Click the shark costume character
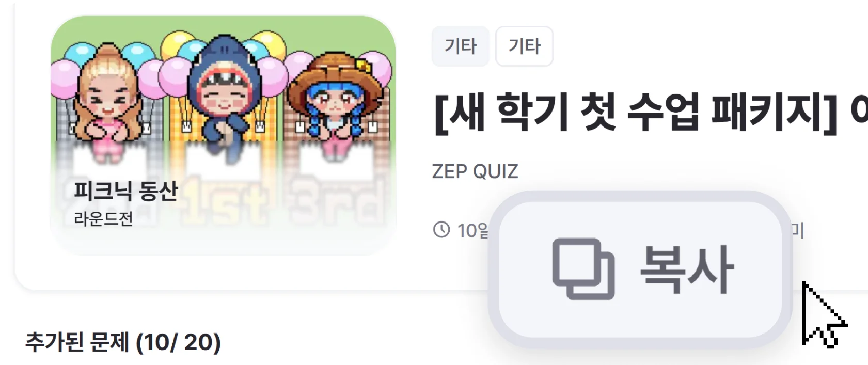Screen dimensions: 868x365 [x=224, y=93]
